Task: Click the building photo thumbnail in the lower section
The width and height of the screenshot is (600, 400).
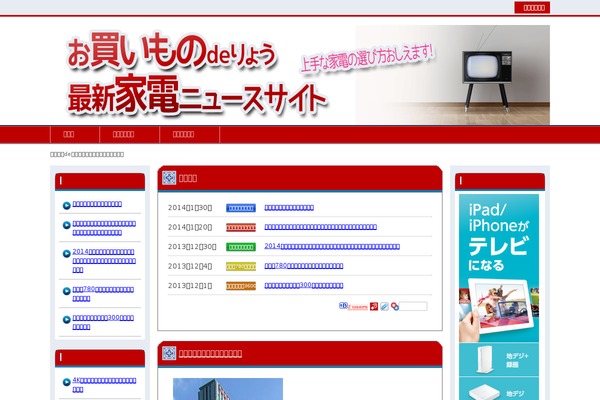Action: coord(228,389)
